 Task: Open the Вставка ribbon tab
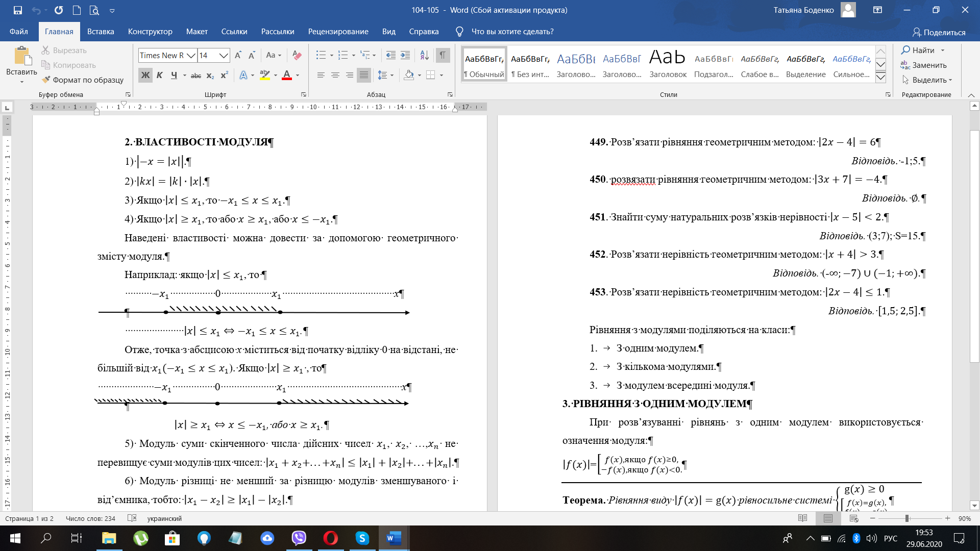tap(101, 32)
